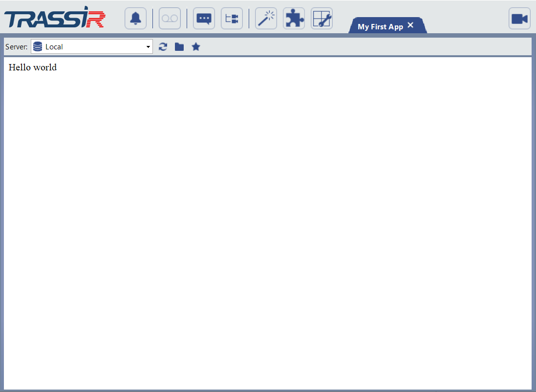Refresh the server app list
Viewport: 536px width, 392px height.
[163, 47]
